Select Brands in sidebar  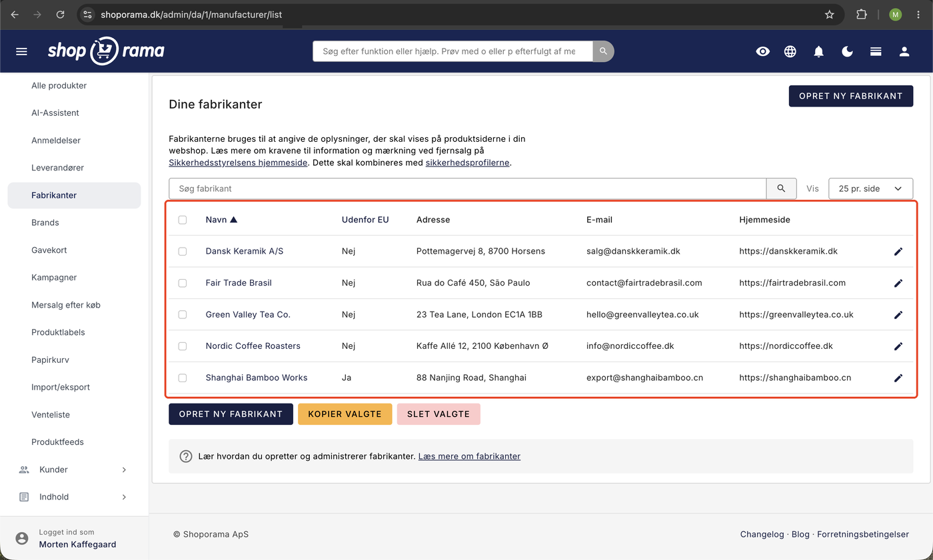click(45, 222)
